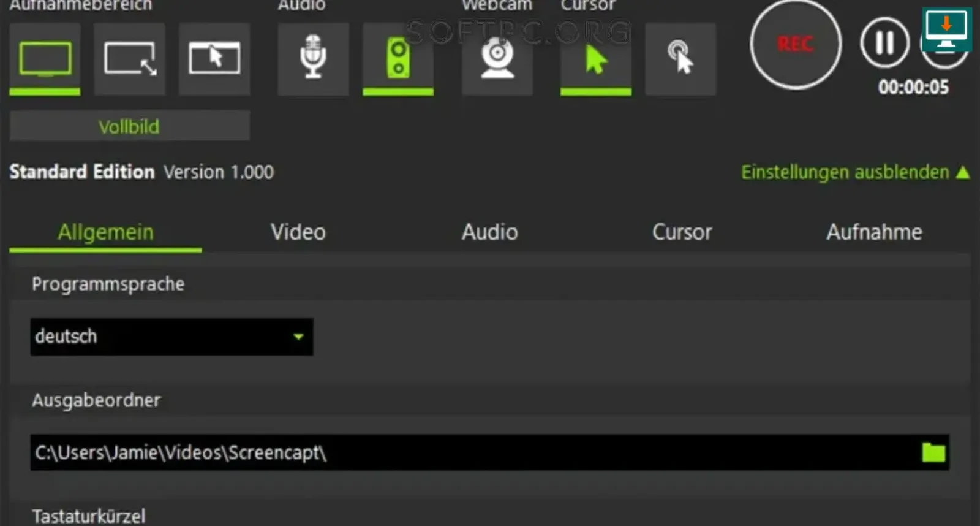Select the custom region capture icon
This screenshot has height=526, width=980.
129,59
